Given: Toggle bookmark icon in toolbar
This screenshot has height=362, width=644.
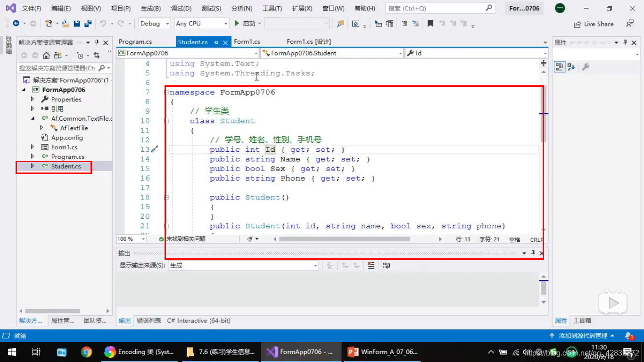Looking at the screenshot, I should click(x=430, y=24).
